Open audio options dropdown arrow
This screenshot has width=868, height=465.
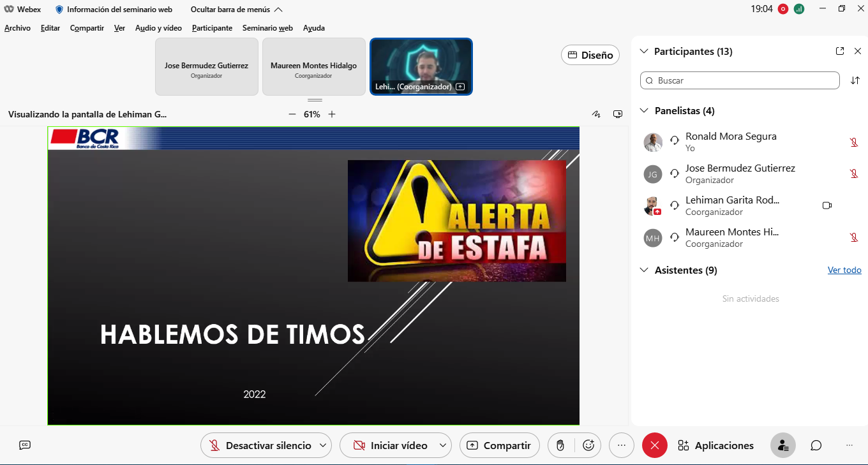point(324,445)
